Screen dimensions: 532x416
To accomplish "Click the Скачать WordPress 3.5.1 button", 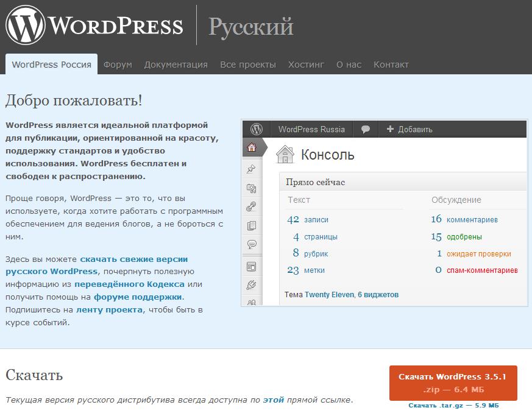I will point(453,383).
